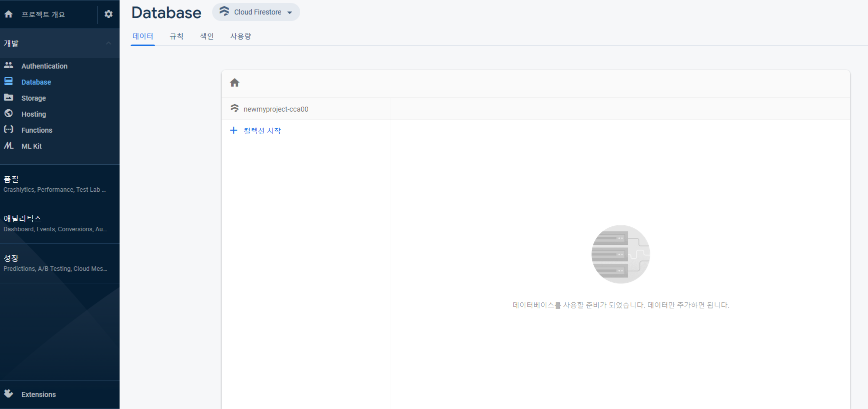Expand the 애널리틱스 section
Viewport: 868px width, 409px height.
(60, 223)
